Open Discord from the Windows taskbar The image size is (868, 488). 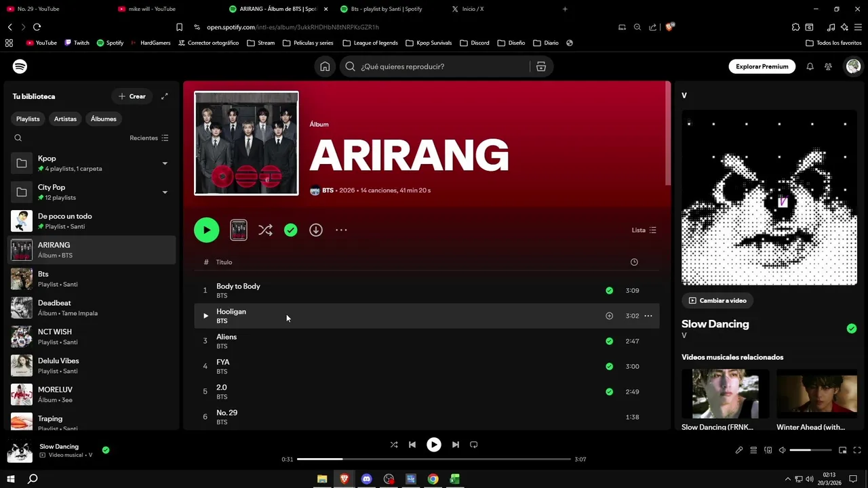(x=367, y=479)
